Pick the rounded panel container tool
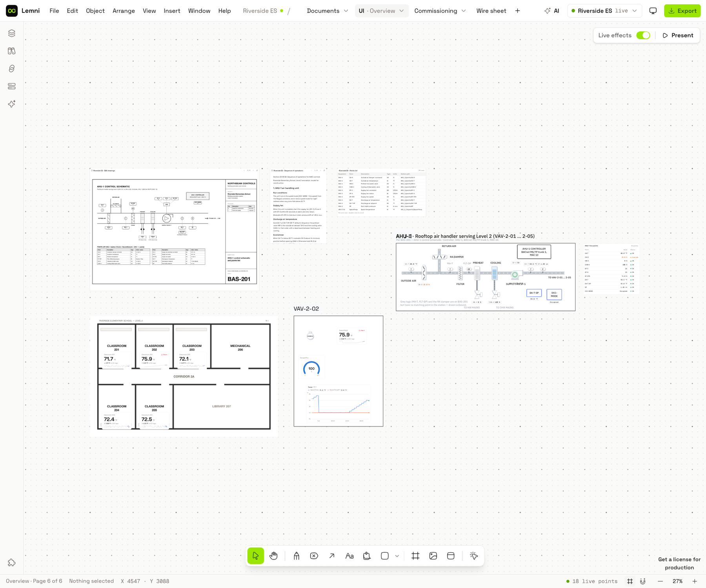 pos(451,556)
